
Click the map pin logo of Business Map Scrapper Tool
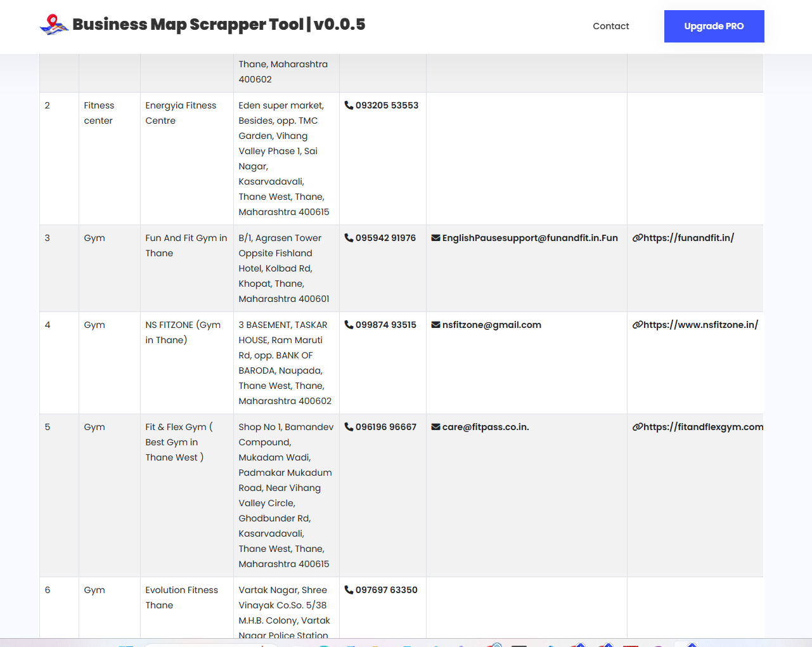click(x=54, y=25)
